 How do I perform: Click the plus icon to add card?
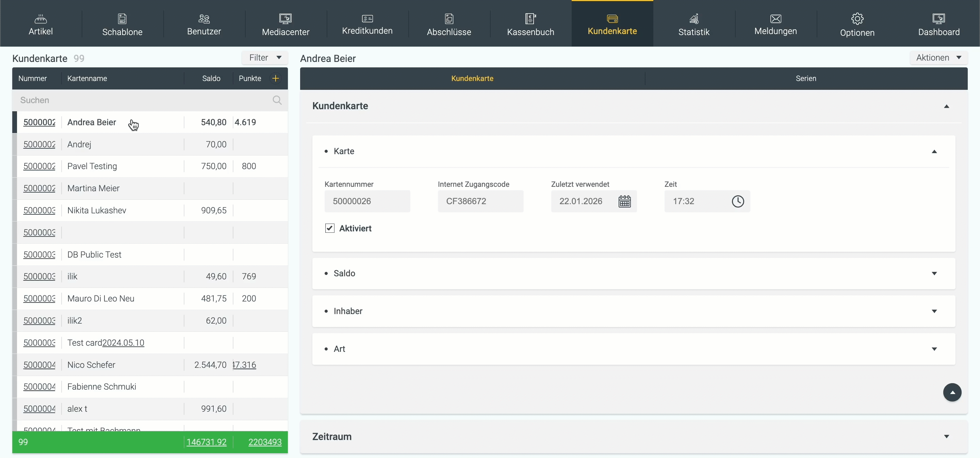point(275,78)
